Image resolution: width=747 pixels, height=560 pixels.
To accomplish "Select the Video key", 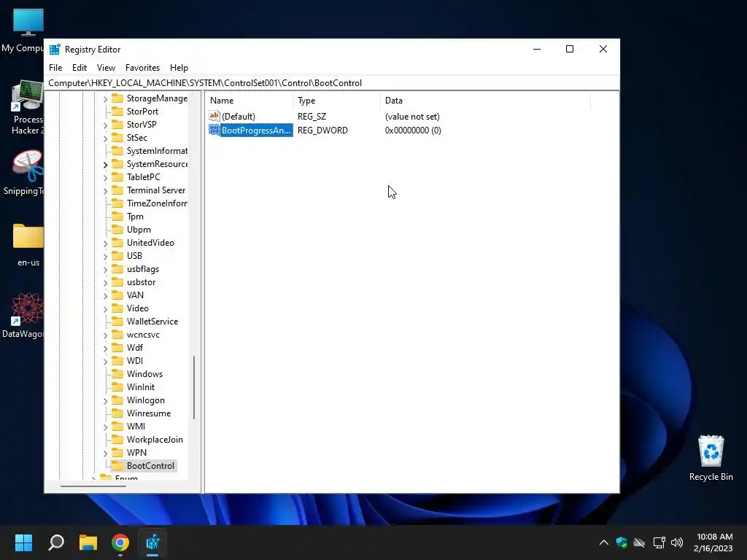I will [138, 308].
